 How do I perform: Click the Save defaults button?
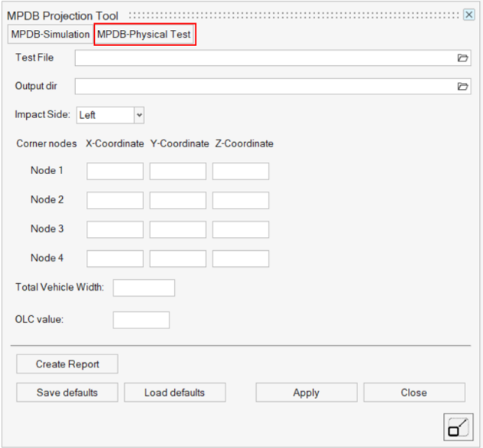point(67,393)
